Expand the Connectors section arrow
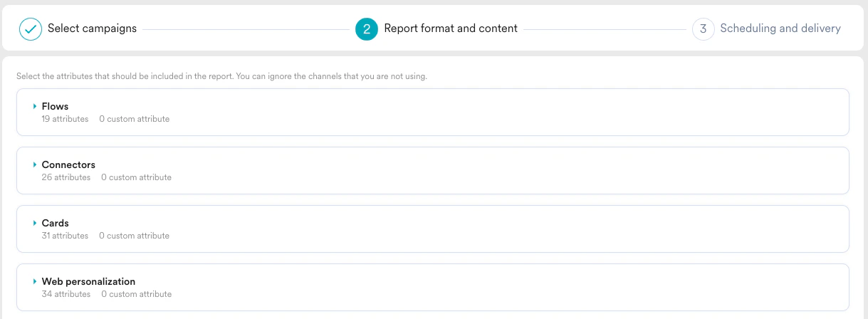This screenshot has height=319, width=868. click(x=34, y=164)
